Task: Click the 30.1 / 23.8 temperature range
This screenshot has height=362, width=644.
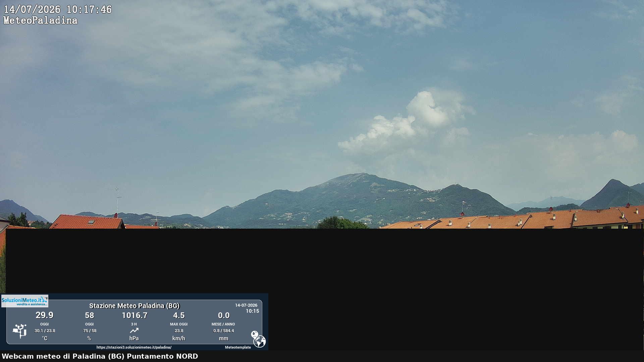Action: tap(45, 331)
